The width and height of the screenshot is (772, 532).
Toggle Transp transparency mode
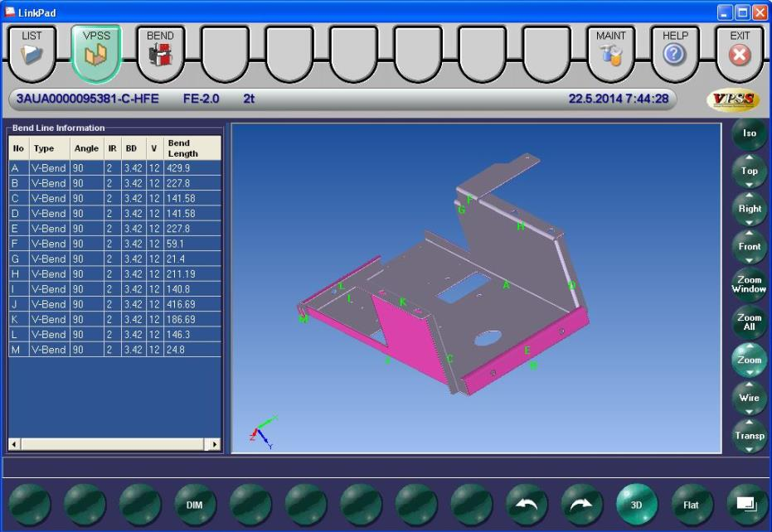[750, 436]
